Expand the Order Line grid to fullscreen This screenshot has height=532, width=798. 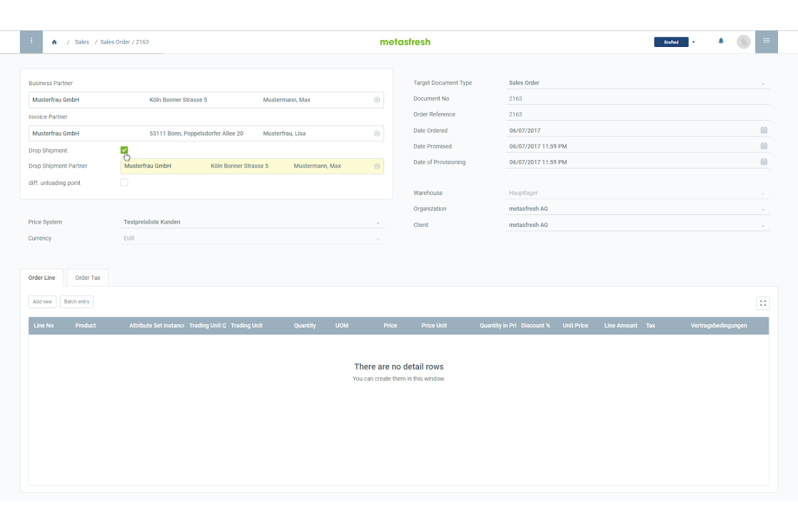coord(762,303)
